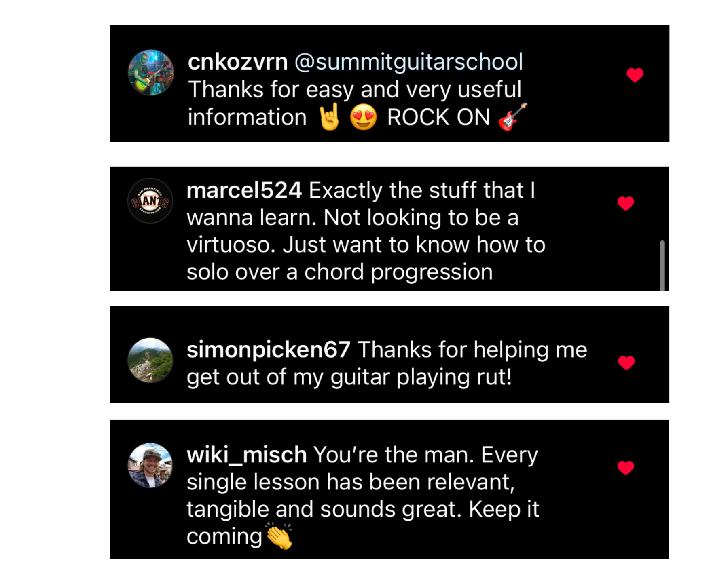
Task: Select the wiki_misch username
Action: click(247, 455)
